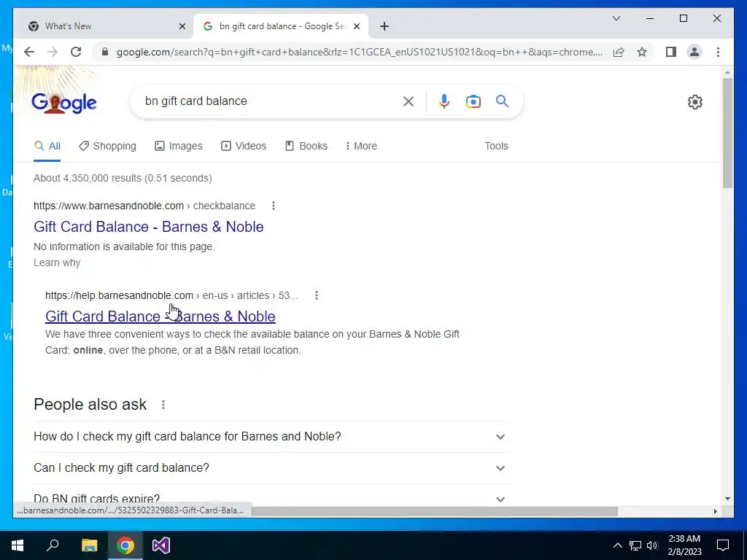
Task: Click the Chrome taskbar icon
Action: (x=125, y=545)
